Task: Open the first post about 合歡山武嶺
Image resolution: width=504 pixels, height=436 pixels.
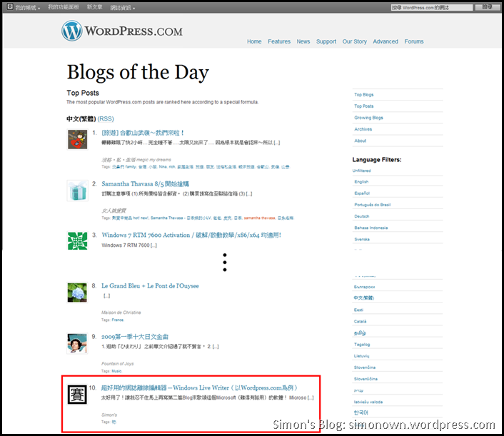Action: tap(143, 133)
